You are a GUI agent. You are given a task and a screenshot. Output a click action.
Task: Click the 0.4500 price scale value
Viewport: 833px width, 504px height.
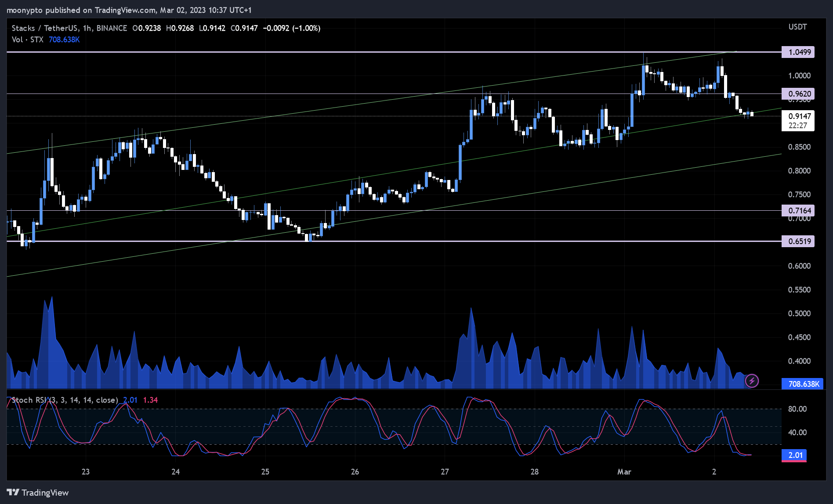point(799,337)
